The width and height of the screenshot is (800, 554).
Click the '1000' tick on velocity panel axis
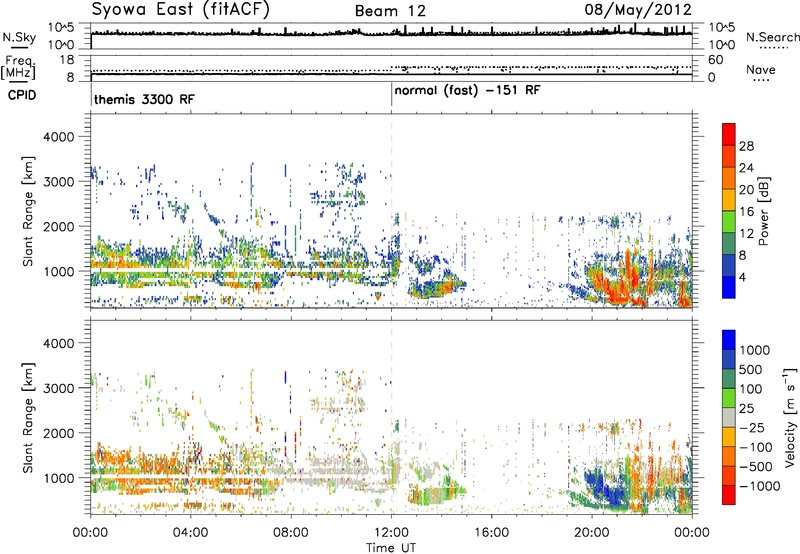[x=58, y=478]
